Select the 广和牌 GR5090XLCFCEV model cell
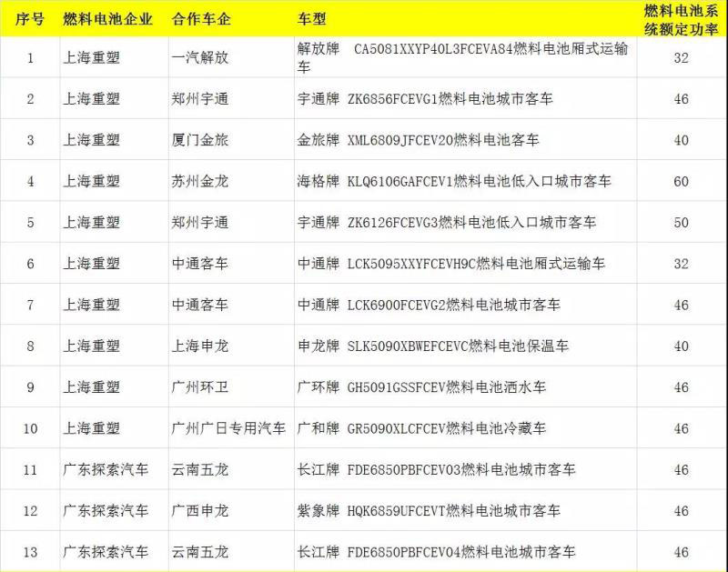 tap(421, 427)
